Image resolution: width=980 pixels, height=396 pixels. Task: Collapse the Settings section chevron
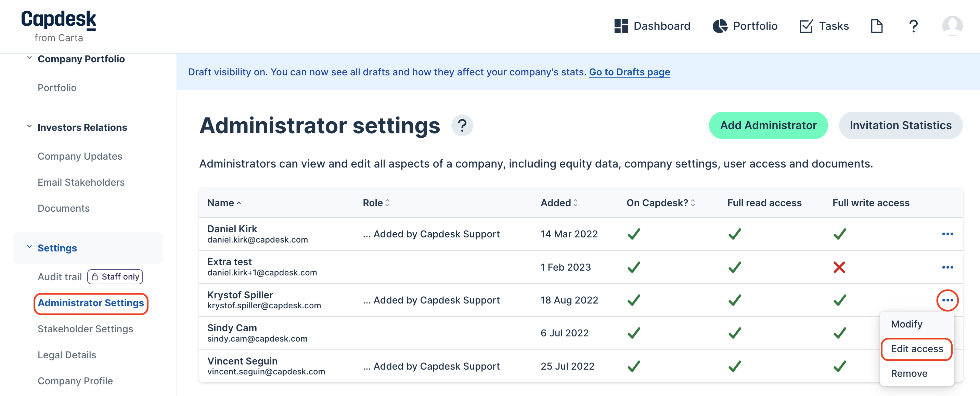pos(29,247)
